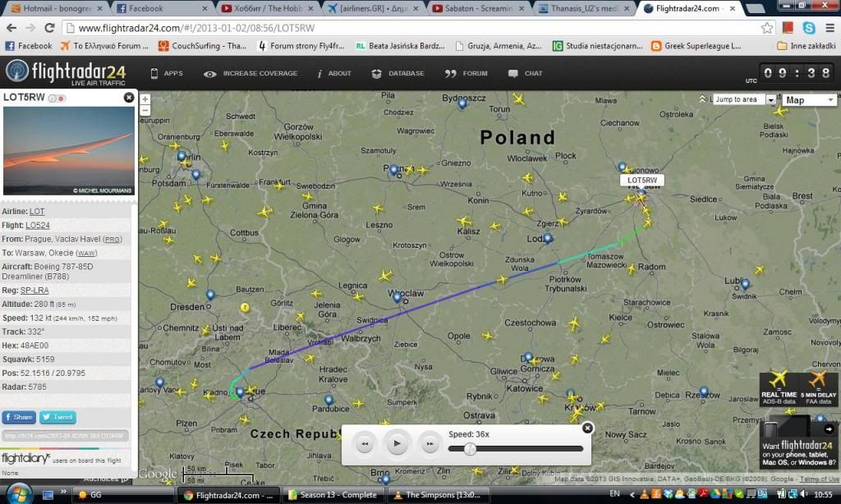Close the LOT5RW flight info panel
Image resolution: width=841 pixels, height=504 pixels.
point(129,98)
